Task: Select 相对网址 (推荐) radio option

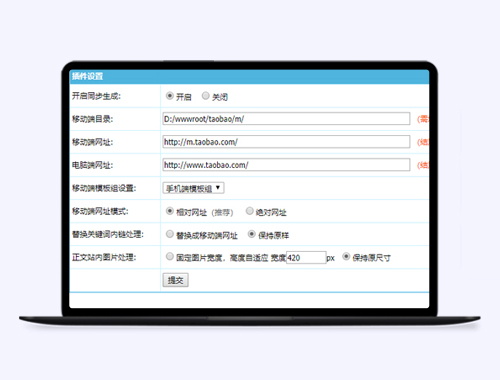Action: click(170, 211)
